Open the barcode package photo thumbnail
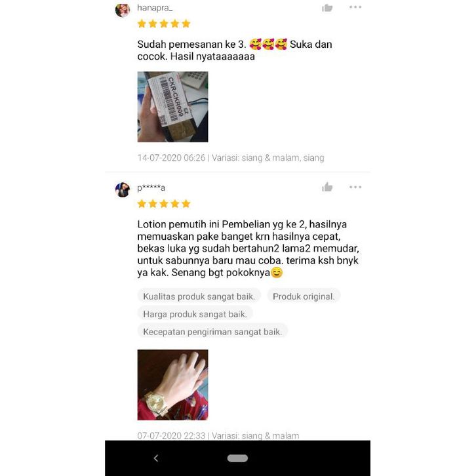The width and height of the screenshot is (476, 476). tap(172, 107)
